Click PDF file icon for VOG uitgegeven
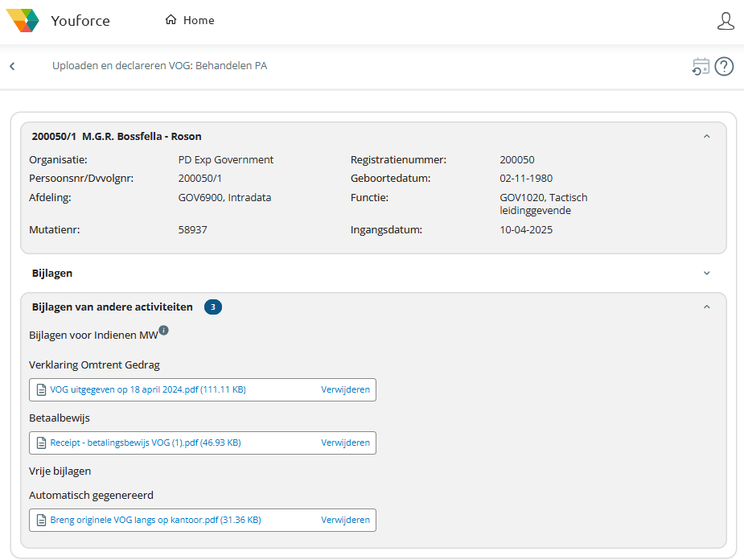Screen dimensions: 744x560 [x=41, y=389]
